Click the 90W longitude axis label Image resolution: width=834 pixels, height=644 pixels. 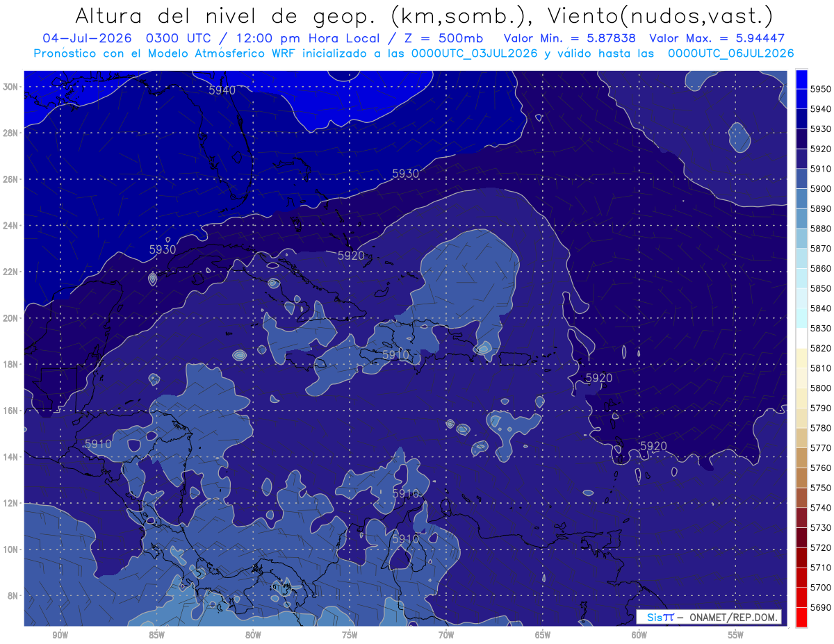click(x=60, y=635)
